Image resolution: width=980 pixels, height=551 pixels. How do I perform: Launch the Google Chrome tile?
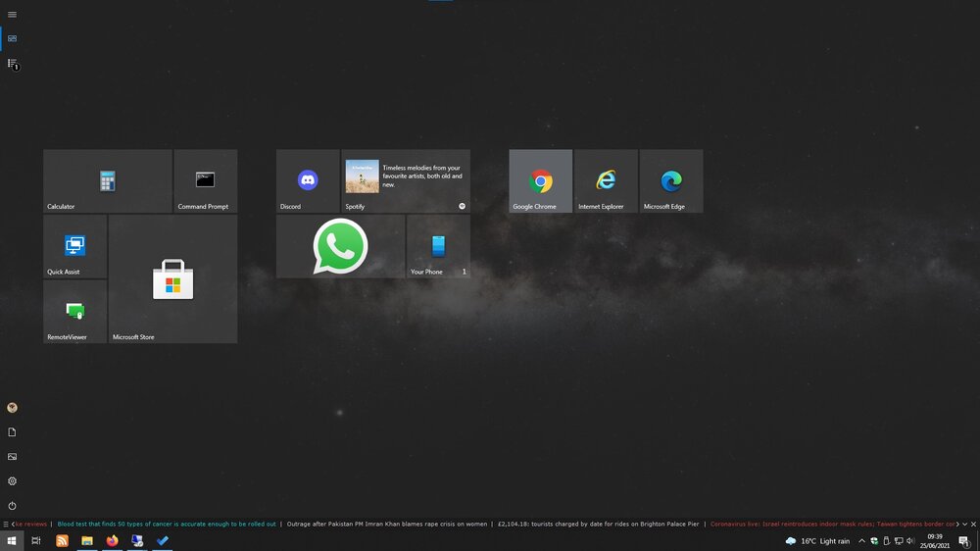point(541,180)
